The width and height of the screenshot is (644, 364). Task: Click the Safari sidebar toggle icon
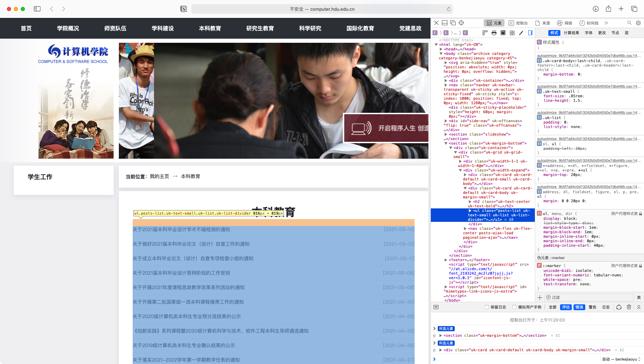pos(37,9)
